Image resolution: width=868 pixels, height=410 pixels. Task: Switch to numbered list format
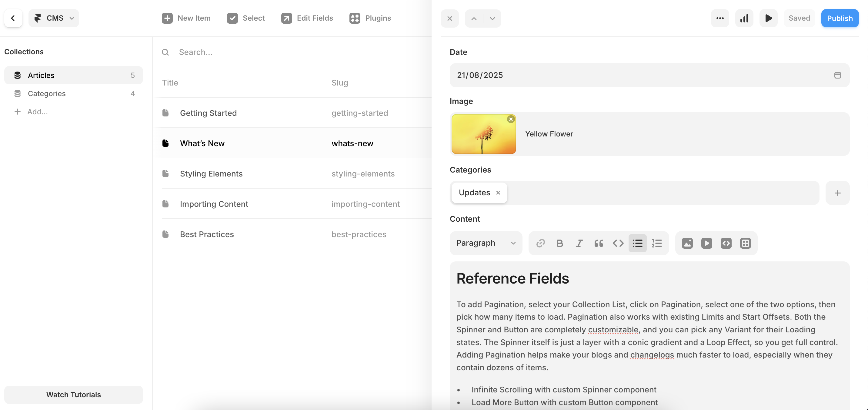point(657,243)
